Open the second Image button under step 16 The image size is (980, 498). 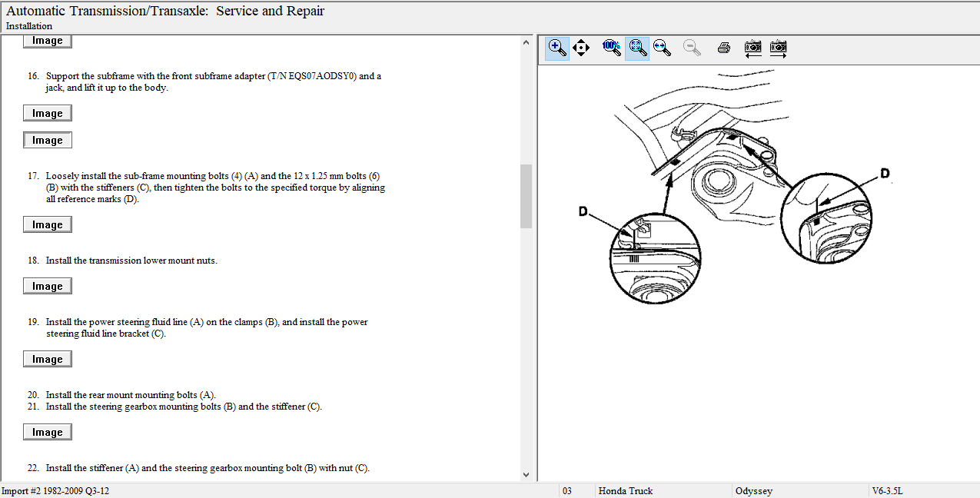point(48,140)
